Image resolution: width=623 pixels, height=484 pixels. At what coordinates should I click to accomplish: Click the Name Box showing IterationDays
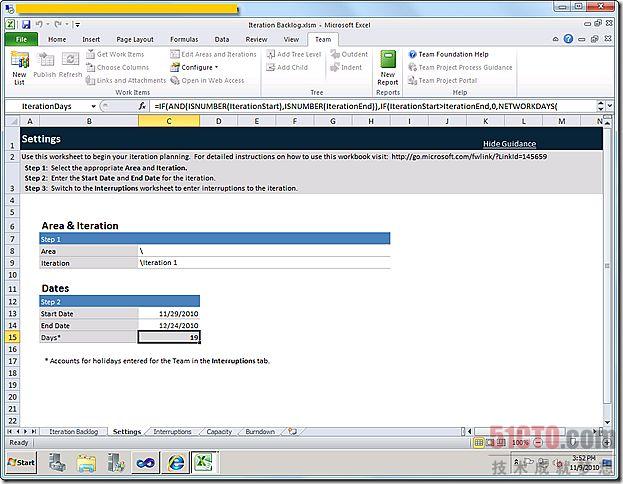coord(51,106)
